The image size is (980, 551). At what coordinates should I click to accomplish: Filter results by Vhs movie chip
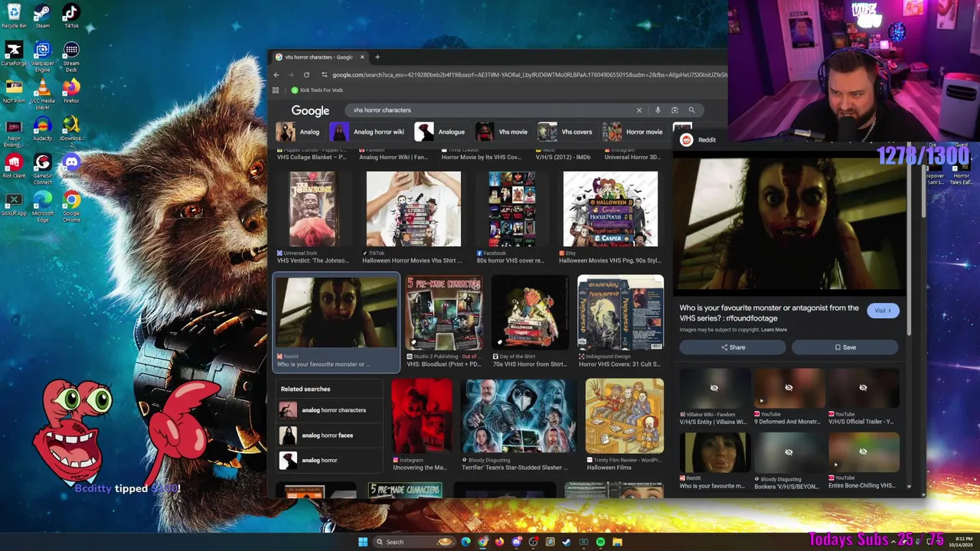pyautogui.click(x=502, y=132)
